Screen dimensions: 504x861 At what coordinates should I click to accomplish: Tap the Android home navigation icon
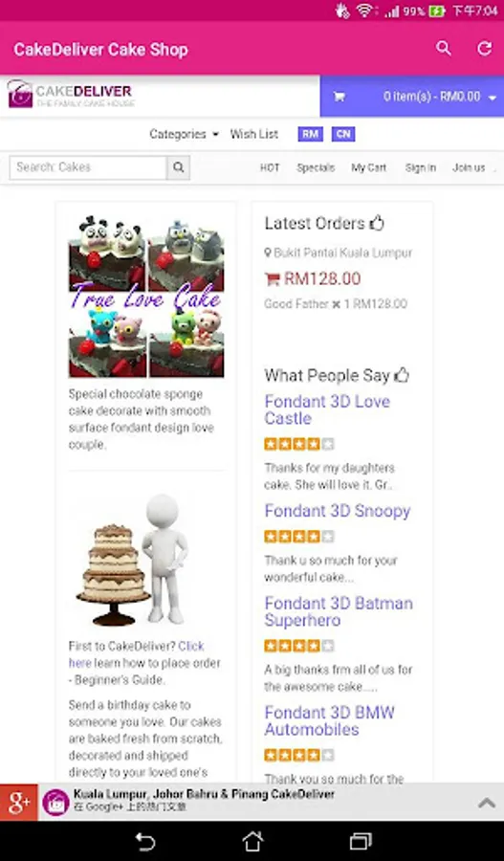coord(252,841)
